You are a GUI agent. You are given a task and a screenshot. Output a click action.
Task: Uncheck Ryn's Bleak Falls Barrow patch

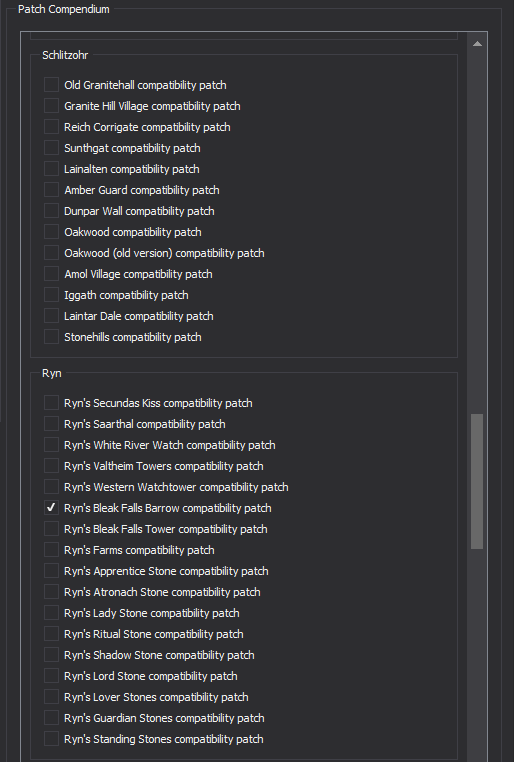click(x=51, y=507)
